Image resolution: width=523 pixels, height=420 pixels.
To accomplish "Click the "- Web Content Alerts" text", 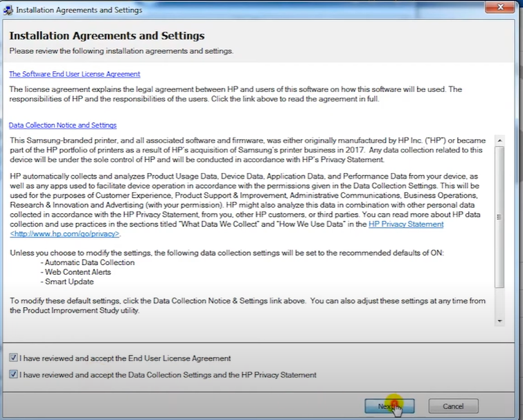I will click(76, 272).
